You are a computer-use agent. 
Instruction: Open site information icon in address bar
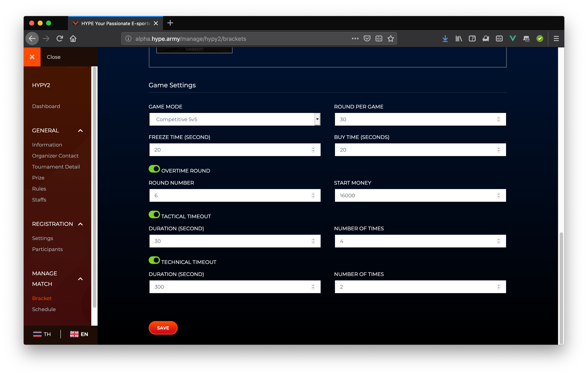coord(128,39)
